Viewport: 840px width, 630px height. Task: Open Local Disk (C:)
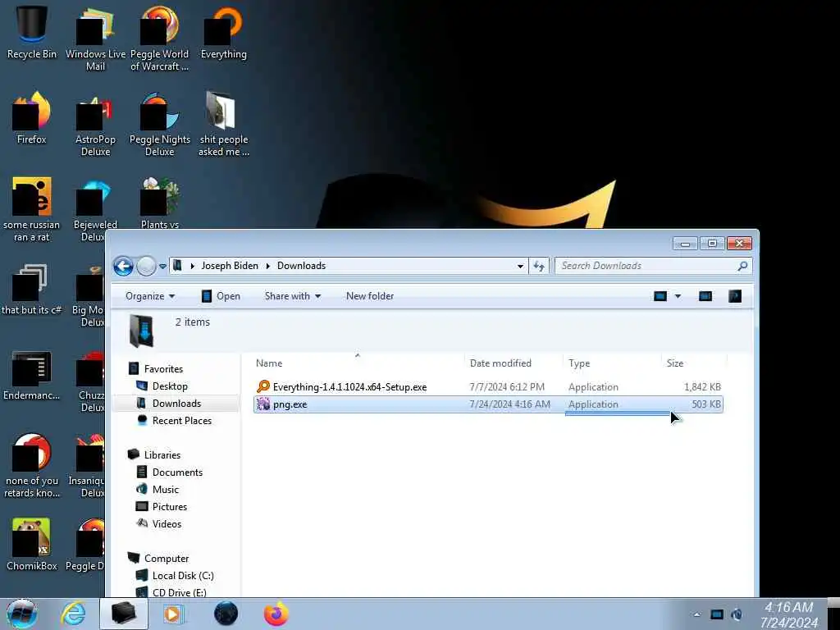coord(182,575)
